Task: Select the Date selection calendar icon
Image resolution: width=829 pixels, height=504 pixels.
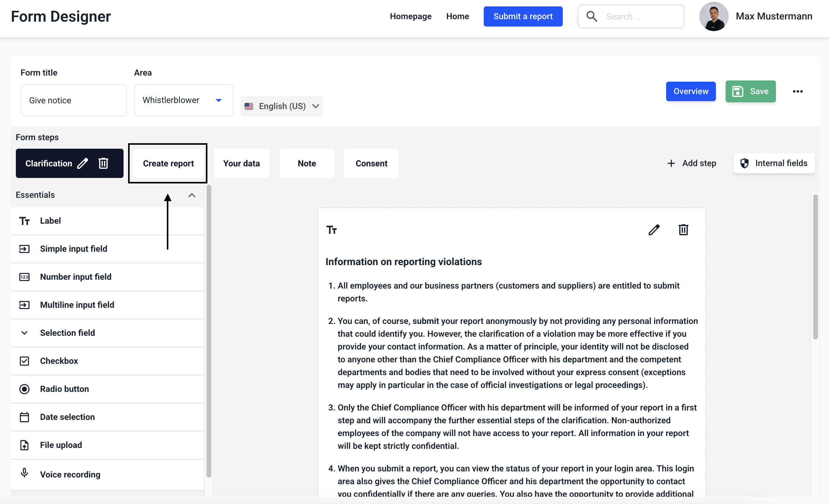Action: [x=24, y=417]
